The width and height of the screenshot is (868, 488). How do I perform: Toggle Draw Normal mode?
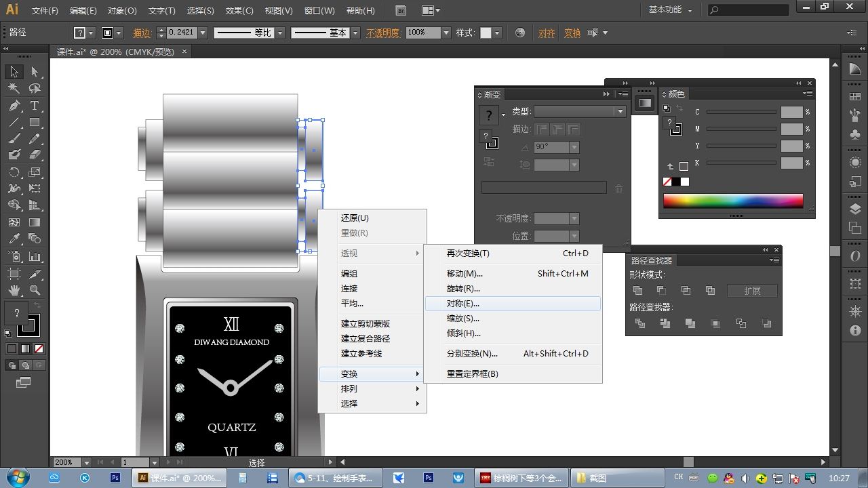point(12,365)
